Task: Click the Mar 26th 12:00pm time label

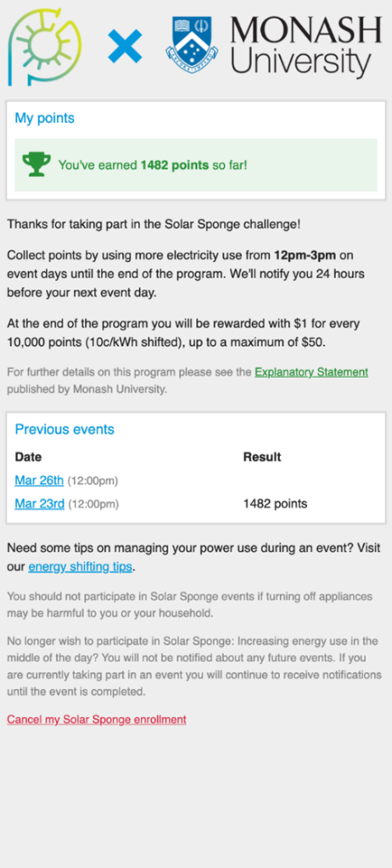Action: coord(92,481)
